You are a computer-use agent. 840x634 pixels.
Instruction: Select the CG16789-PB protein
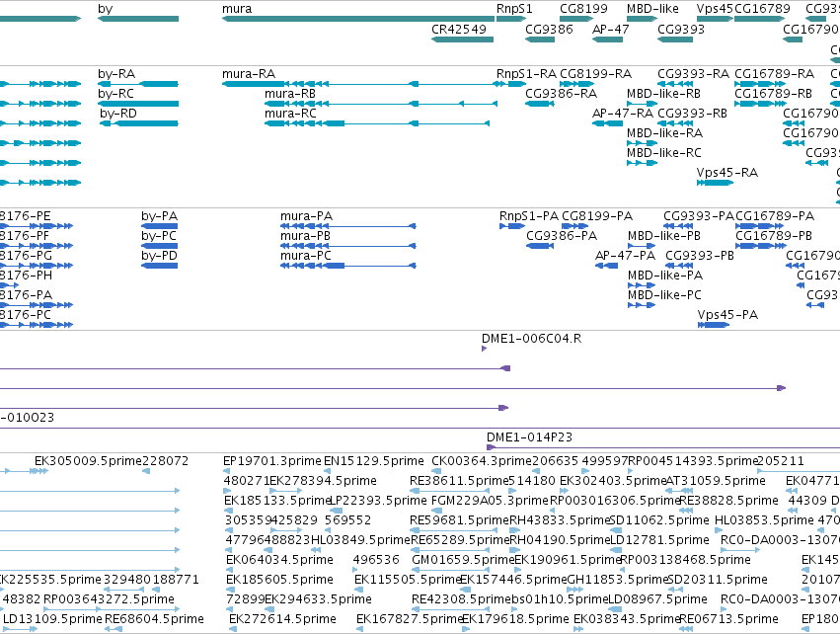pos(761,246)
